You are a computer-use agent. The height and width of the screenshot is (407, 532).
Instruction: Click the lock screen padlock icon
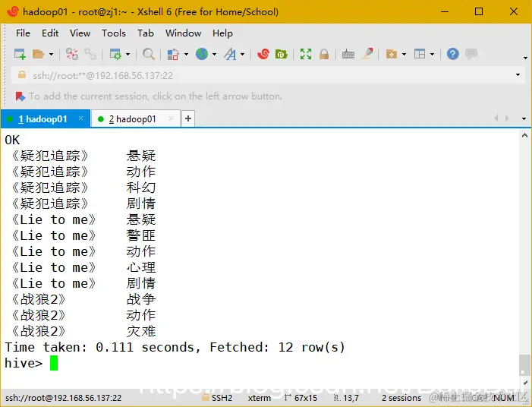pyautogui.click(x=324, y=54)
